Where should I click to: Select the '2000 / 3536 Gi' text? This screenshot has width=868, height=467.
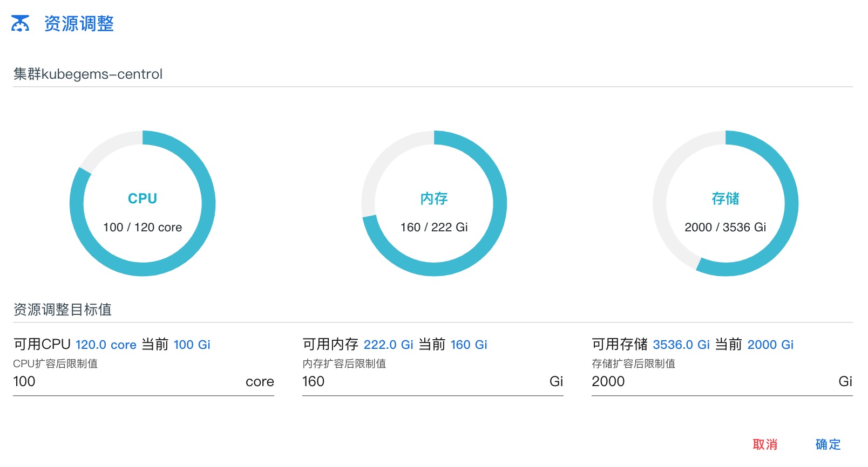click(725, 227)
